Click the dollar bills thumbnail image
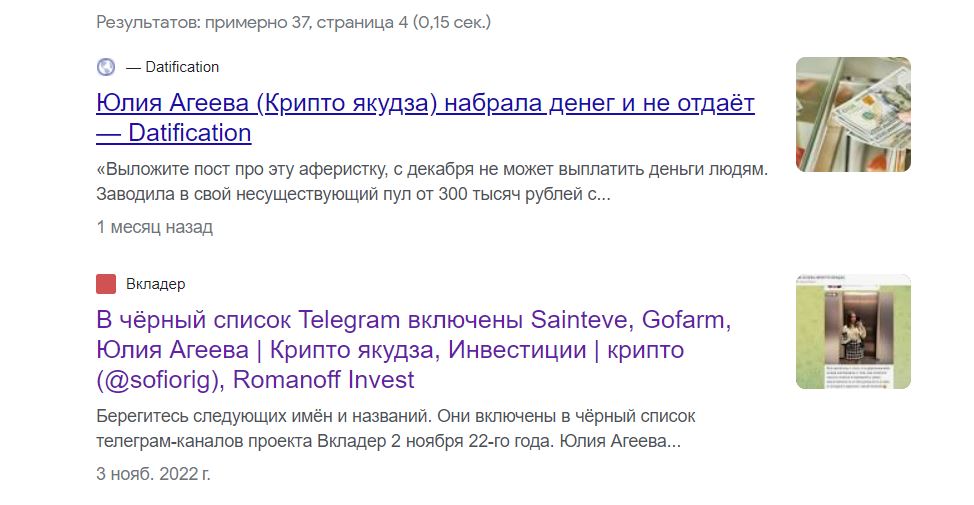Image resolution: width=974 pixels, height=505 pixels. (x=852, y=114)
